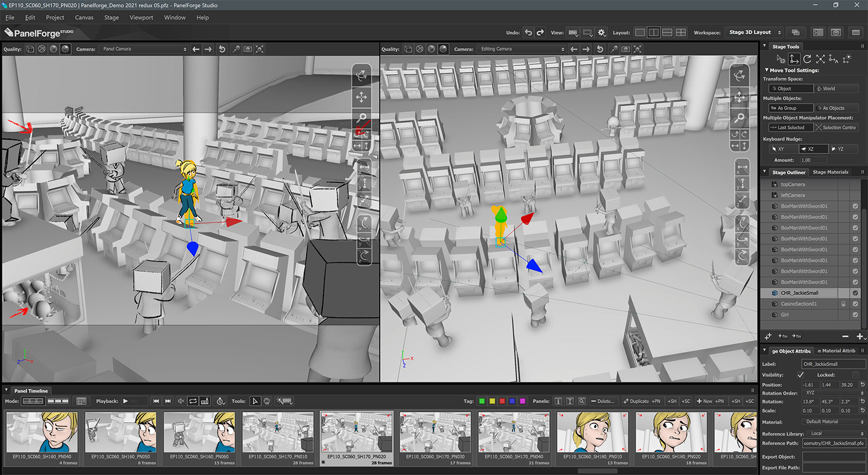Choose the single-pane layout icon
This screenshot has height=475, width=868.
(640, 32)
